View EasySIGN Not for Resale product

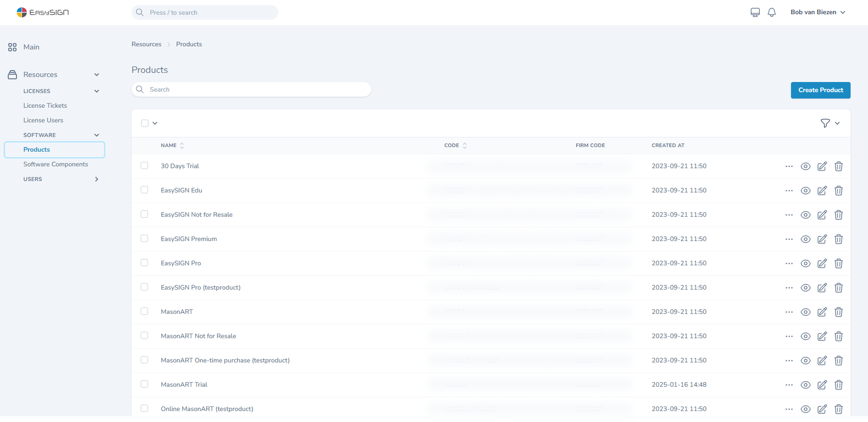[806, 215]
